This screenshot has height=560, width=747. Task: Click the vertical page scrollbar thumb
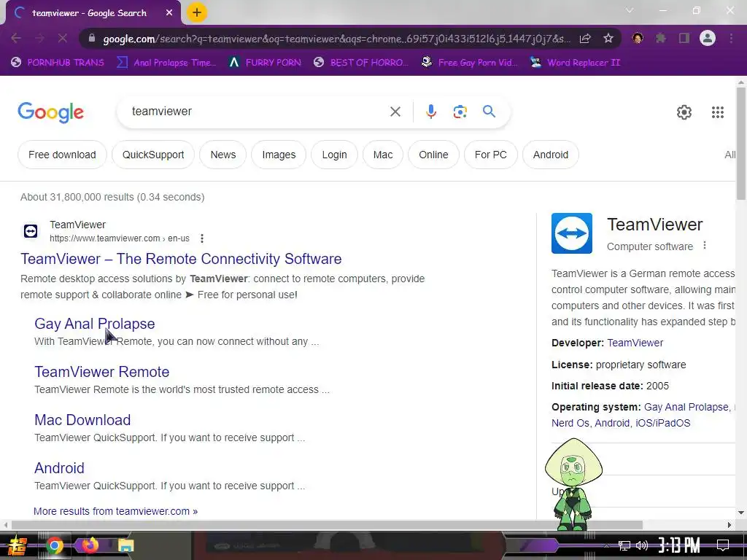[x=741, y=143]
